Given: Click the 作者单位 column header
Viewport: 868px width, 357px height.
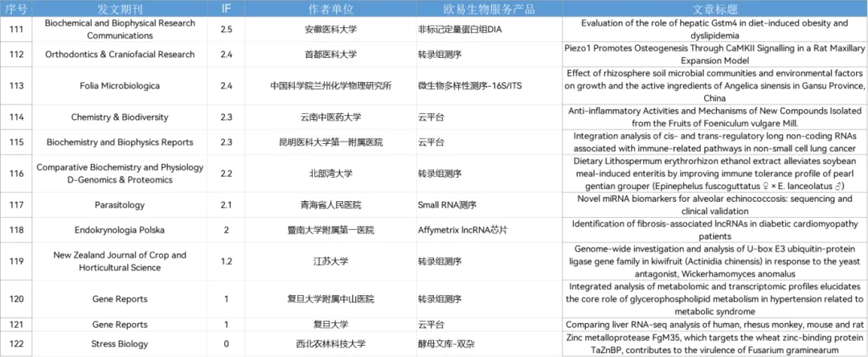Looking at the screenshot, I should 330,9.
